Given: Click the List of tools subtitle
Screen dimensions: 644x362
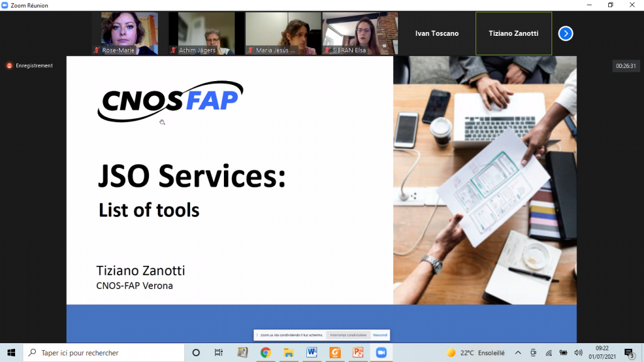Looking at the screenshot, I should click(148, 210).
